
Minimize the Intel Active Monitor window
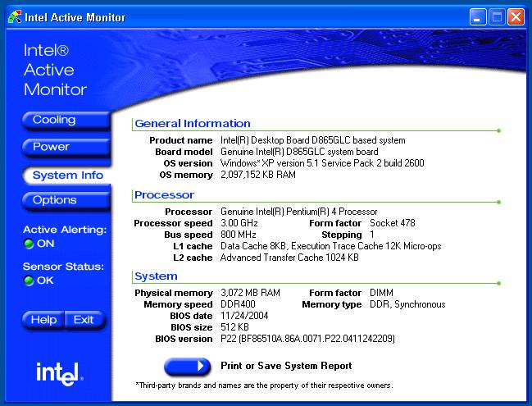478,16
